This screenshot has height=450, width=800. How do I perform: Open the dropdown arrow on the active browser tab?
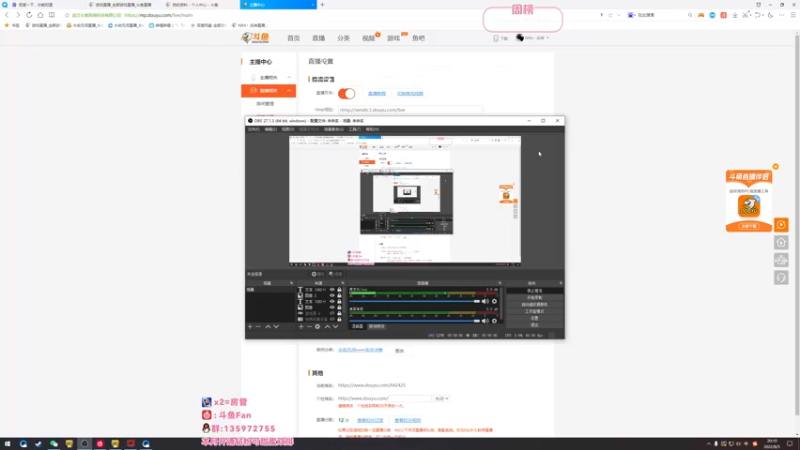(x=313, y=5)
